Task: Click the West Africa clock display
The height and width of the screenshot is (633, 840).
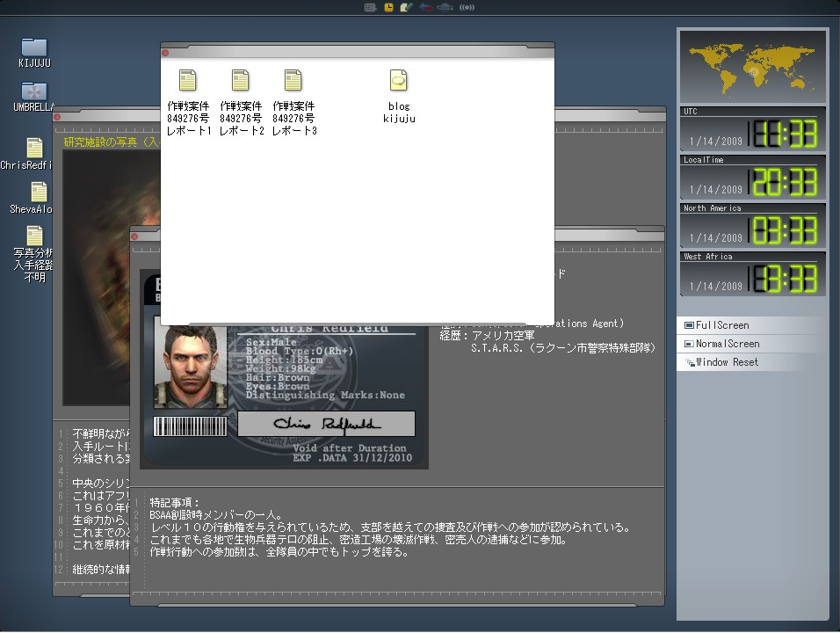Action: 753,274
